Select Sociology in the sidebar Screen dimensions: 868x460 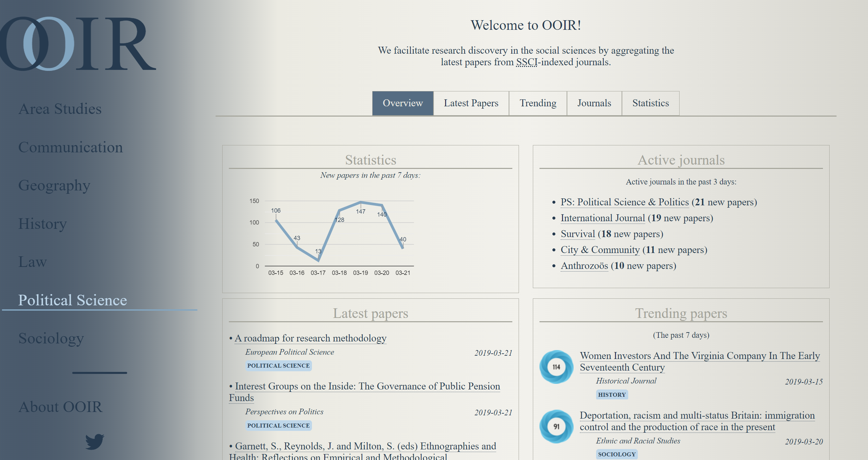(51, 338)
